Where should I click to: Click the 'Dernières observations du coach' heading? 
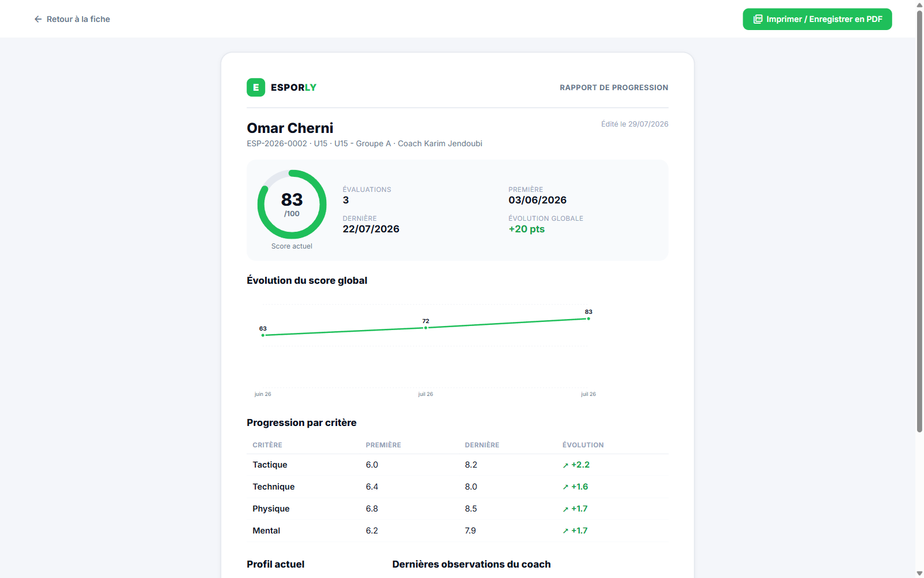pyautogui.click(x=471, y=564)
